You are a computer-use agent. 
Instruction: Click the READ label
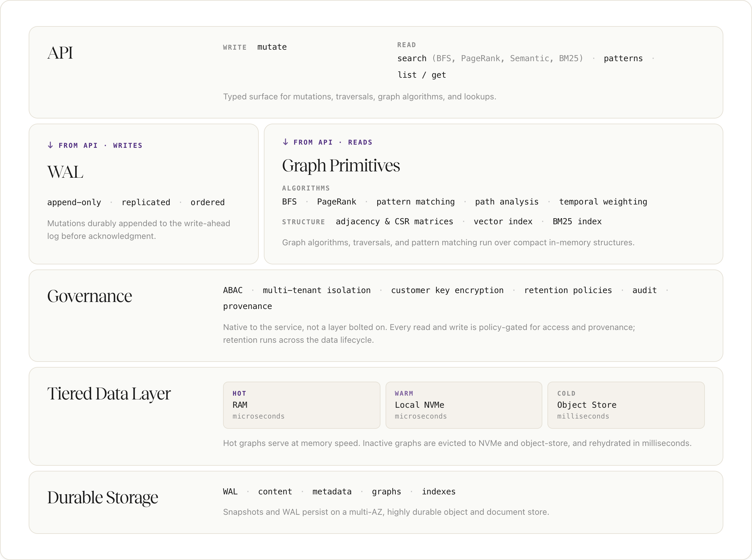pos(407,45)
